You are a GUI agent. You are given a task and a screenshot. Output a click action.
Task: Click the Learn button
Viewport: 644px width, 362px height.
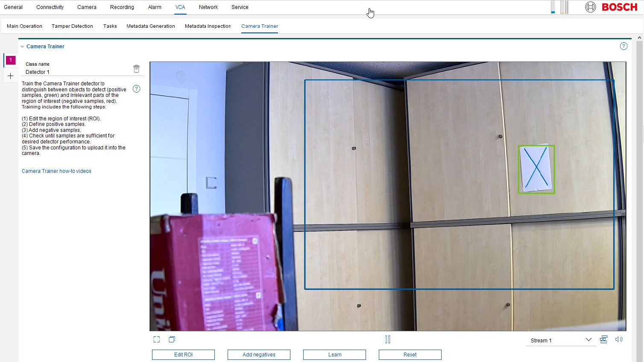[x=334, y=355]
